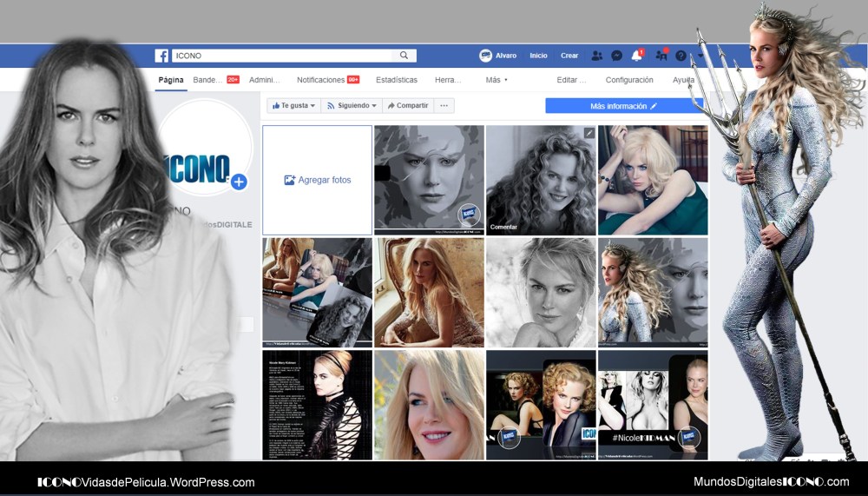Open the curly red hair double photo
Image resolution: width=868 pixels, height=496 pixels.
[x=542, y=405]
